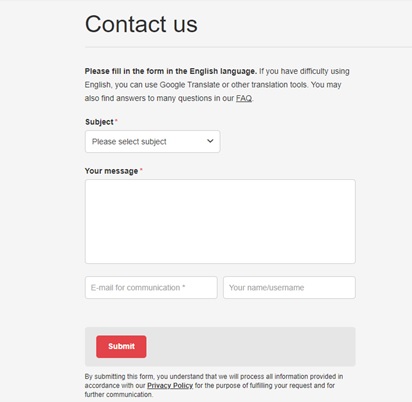412x402 pixels.
Task: Click inside the Your message text area
Action: coord(220,221)
